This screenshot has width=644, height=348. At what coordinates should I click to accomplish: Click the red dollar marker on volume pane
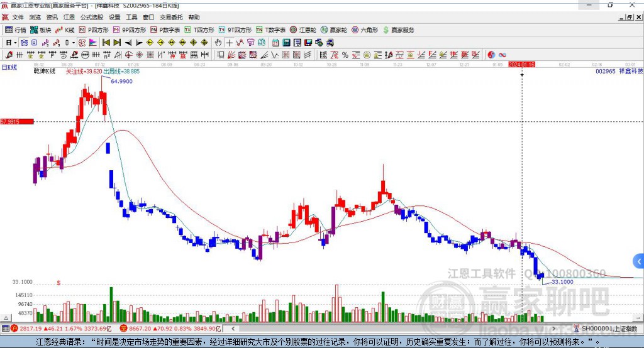point(58,282)
